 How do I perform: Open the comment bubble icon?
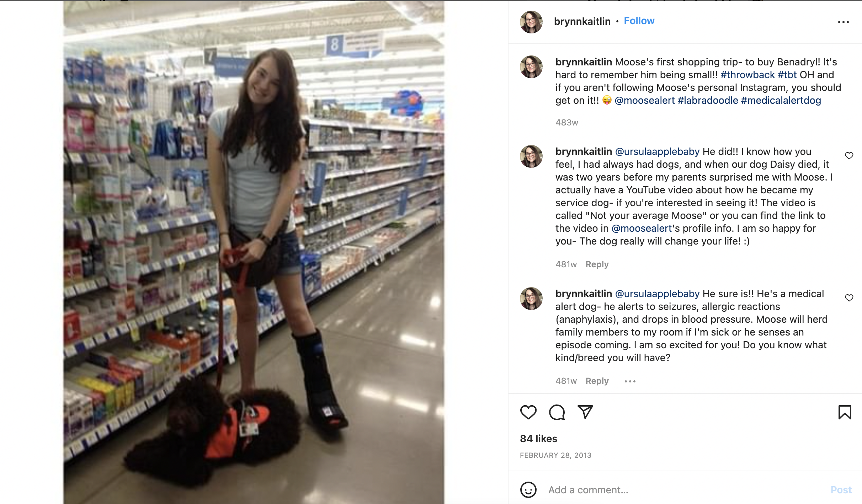[557, 412]
